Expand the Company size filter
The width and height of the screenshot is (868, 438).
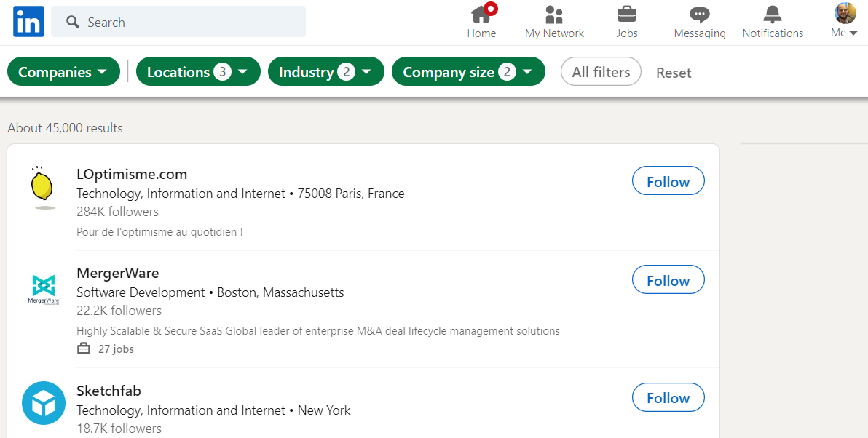468,72
